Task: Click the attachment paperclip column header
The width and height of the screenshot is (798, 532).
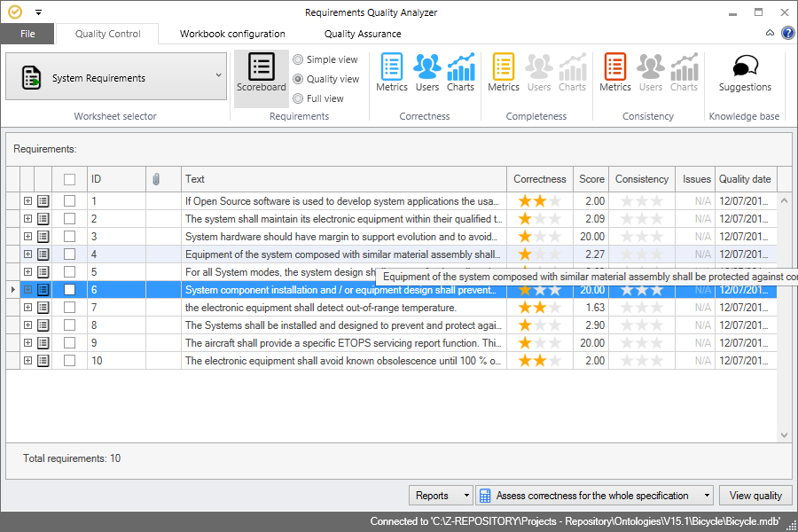Action: pyautogui.click(x=156, y=179)
